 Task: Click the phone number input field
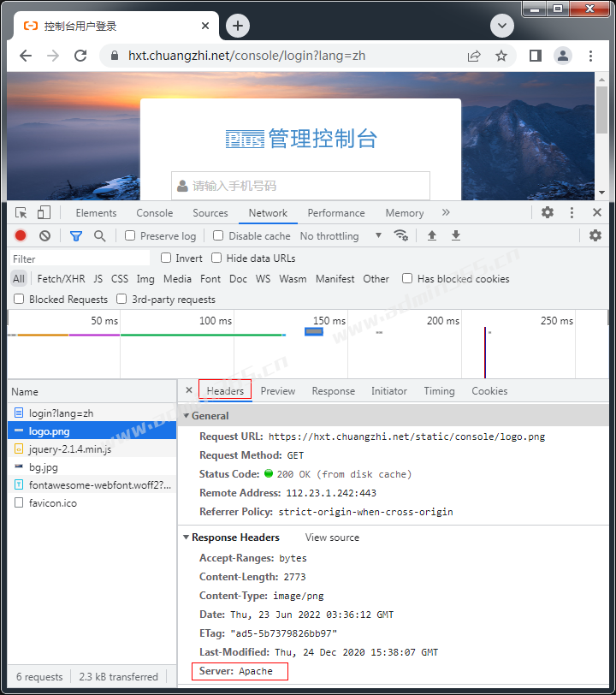[x=300, y=186]
